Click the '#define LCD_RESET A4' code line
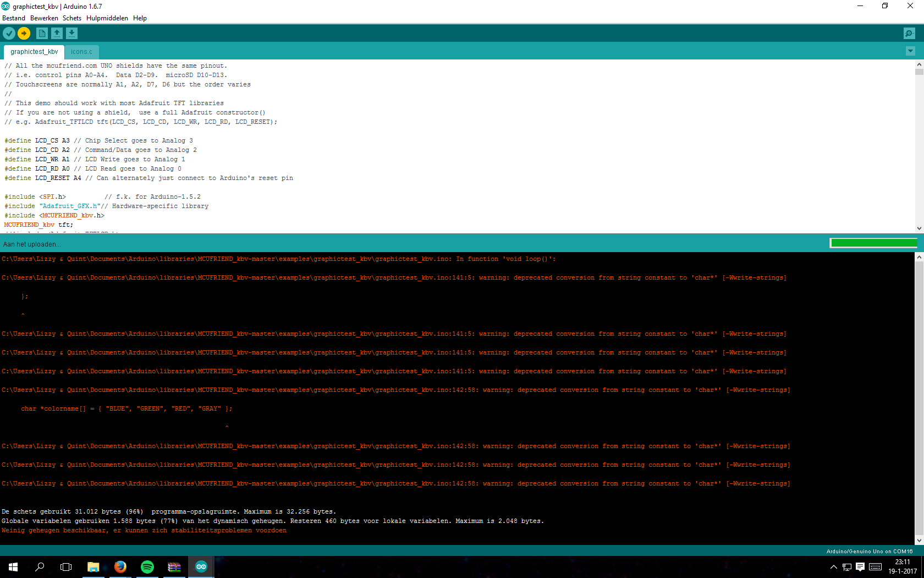 (x=148, y=178)
